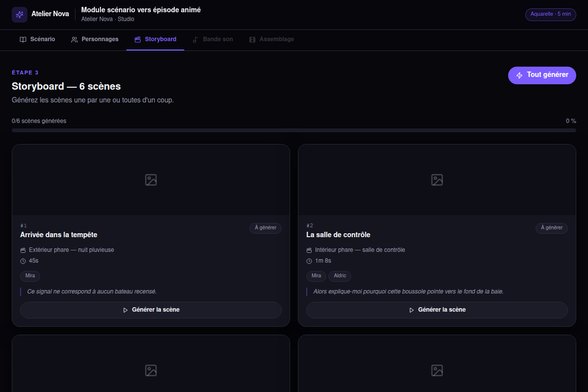This screenshot has width=588, height=392.
Task: Click the '0/6 scènes générées' counter
Action: [x=39, y=121]
